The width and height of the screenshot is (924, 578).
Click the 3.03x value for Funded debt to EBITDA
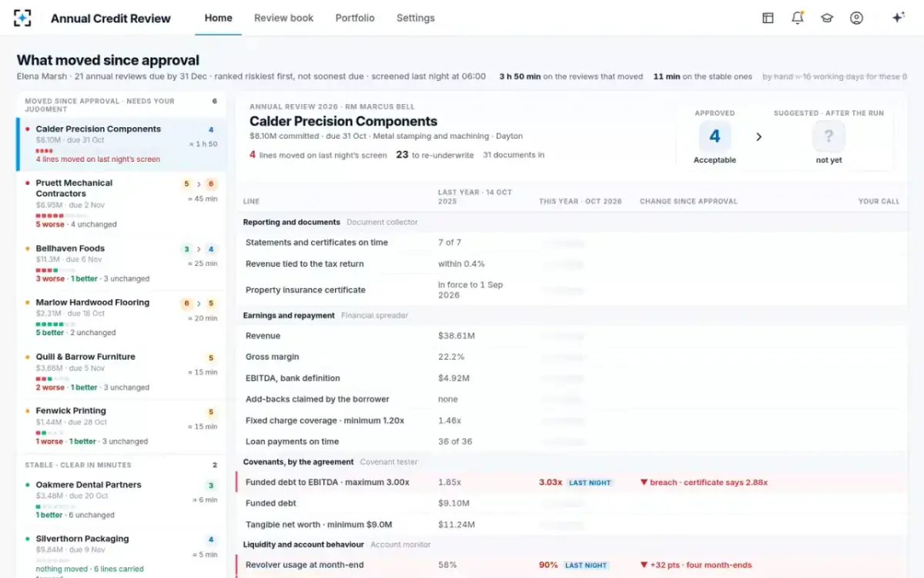click(551, 482)
